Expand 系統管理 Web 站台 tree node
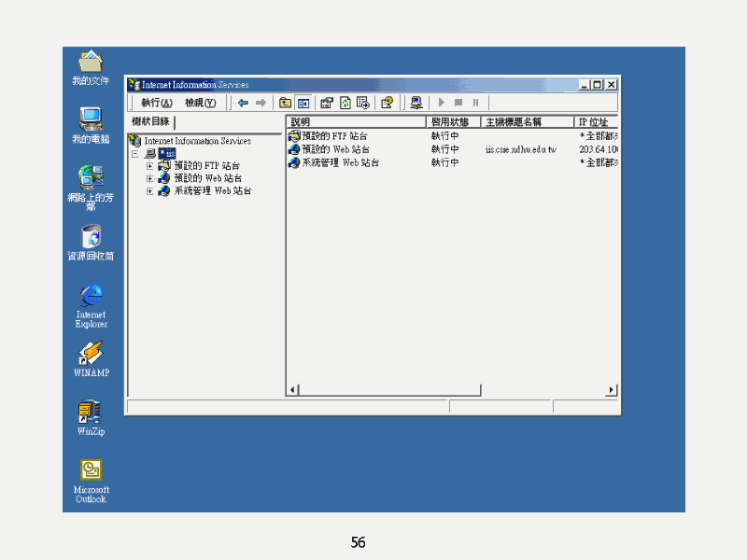 click(149, 191)
